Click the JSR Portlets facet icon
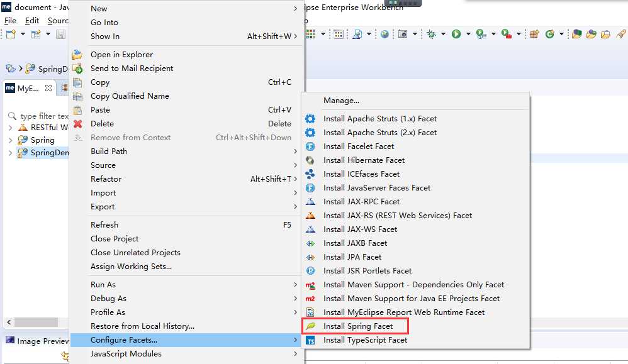 point(310,271)
